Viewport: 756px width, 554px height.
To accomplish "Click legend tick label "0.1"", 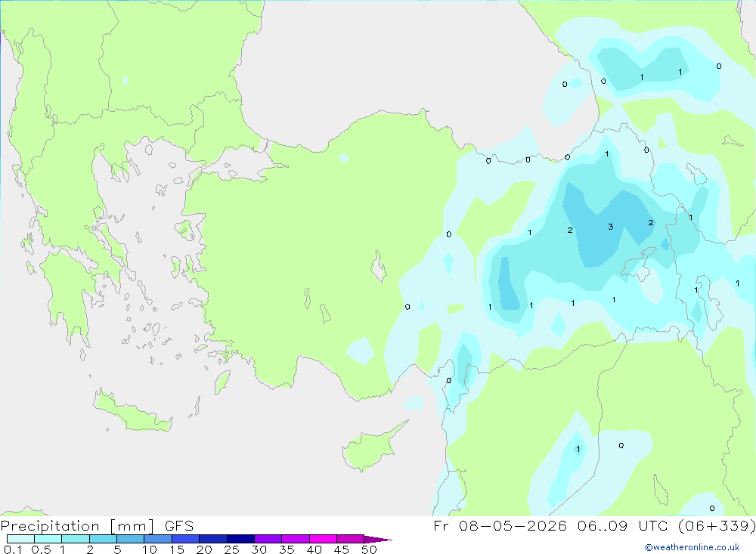I will tap(13, 549).
